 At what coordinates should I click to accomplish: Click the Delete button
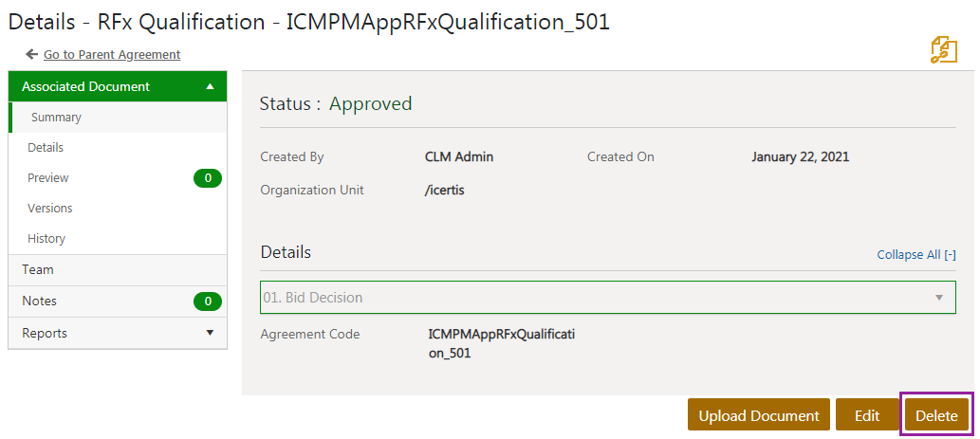point(936,415)
